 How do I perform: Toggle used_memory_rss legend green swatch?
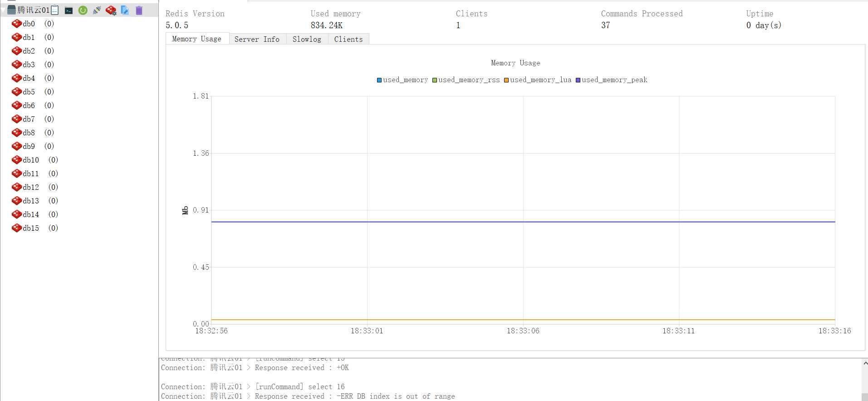click(435, 80)
